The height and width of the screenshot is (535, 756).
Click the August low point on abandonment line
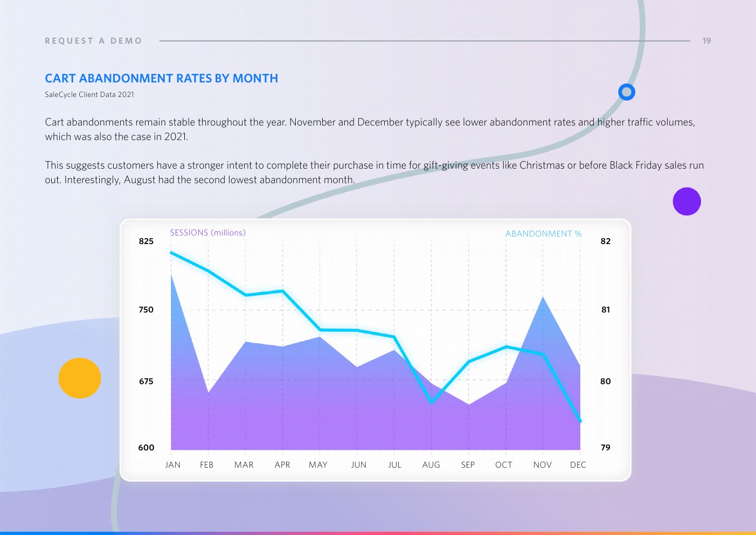pos(432,402)
